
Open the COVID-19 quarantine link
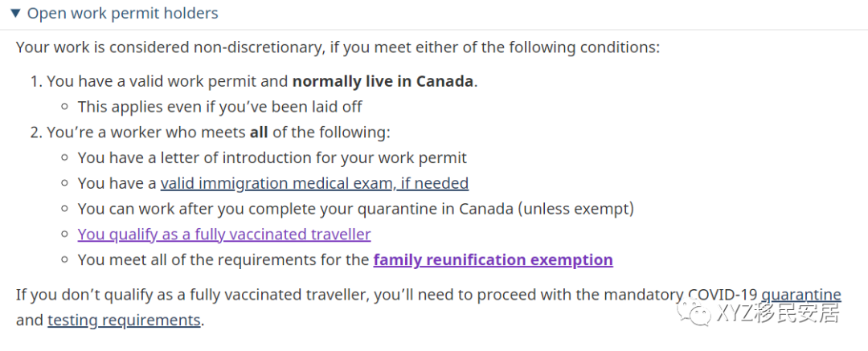(x=801, y=294)
